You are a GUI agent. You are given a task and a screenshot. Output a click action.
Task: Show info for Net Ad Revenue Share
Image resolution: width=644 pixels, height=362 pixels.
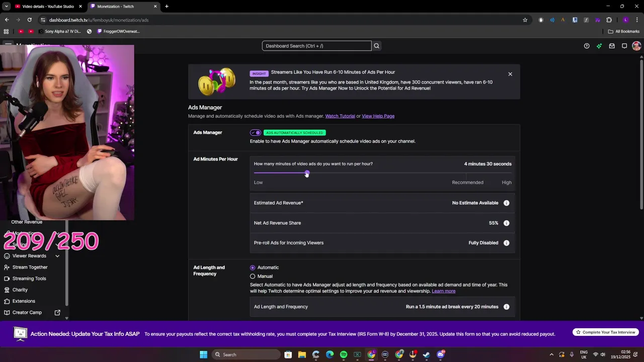click(x=507, y=223)
